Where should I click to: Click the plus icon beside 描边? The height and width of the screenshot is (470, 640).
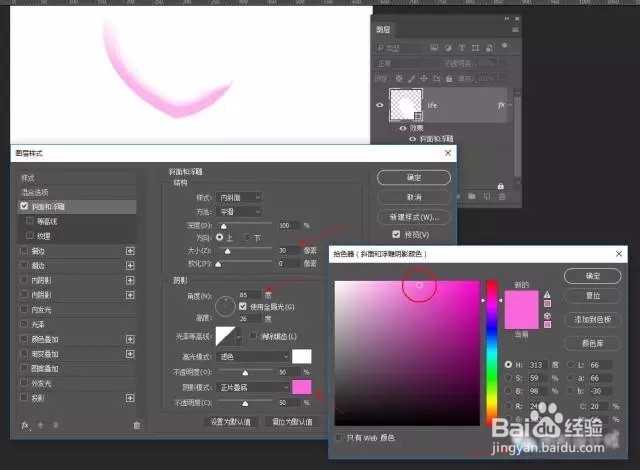130,253
